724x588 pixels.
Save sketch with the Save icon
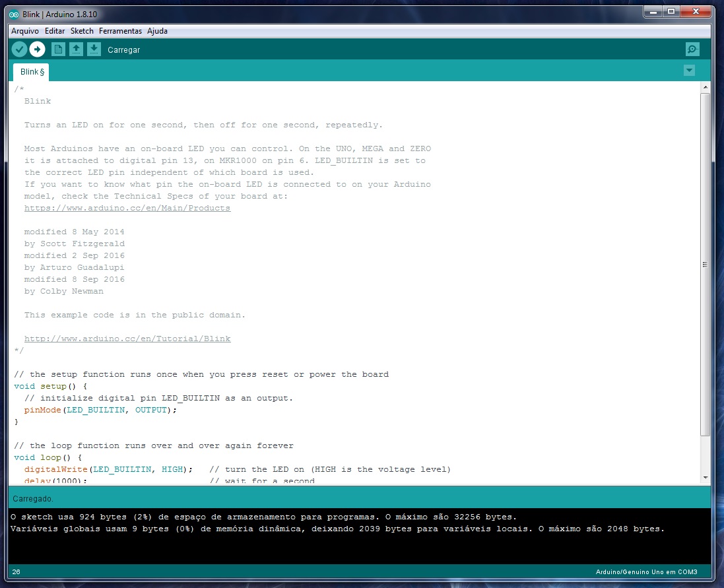[x=94, y=49]
